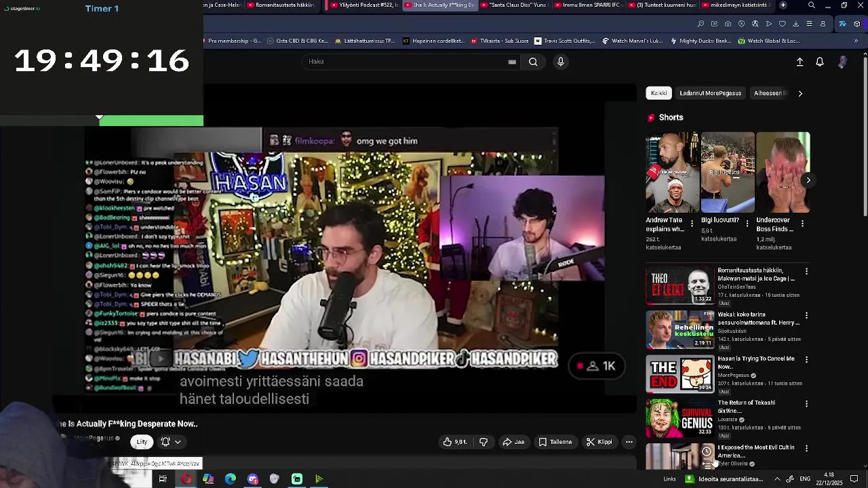Open options for Weksi koko tarina video
868x488 pixels.
[x=806, y=315]
